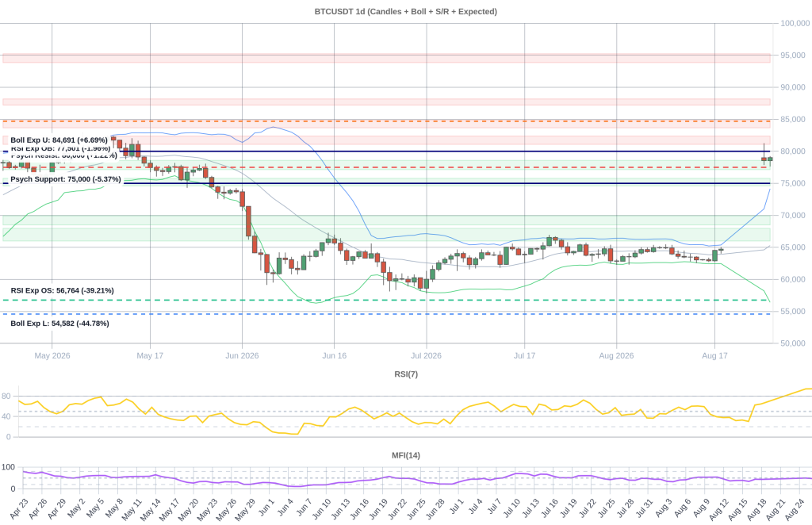
Task: Click the Jun 4 bottom date label
Action: coord(285,507)
